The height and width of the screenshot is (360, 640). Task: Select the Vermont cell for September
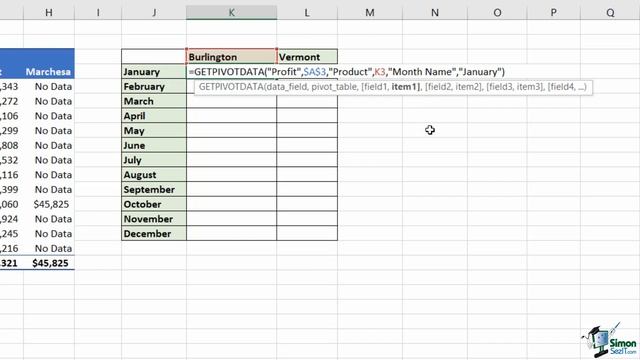coord(307,189)
